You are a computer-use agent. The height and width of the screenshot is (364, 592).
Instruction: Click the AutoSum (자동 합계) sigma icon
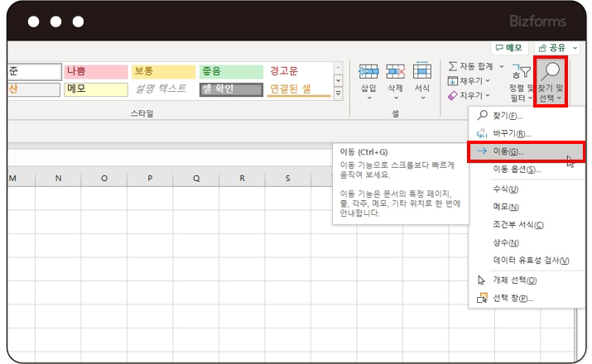(452, 66)
